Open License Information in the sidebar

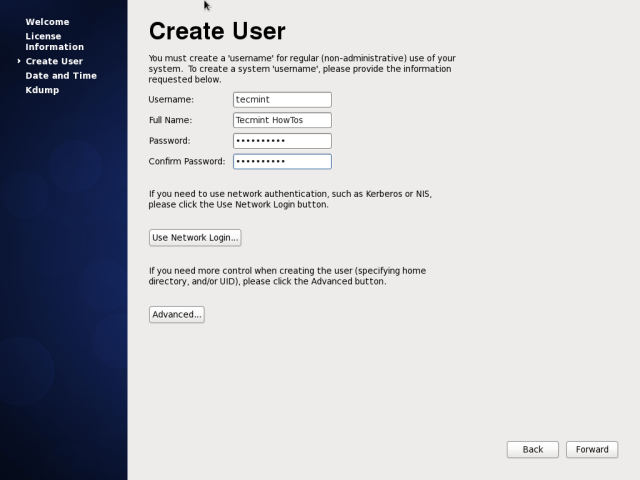(54, 41)
